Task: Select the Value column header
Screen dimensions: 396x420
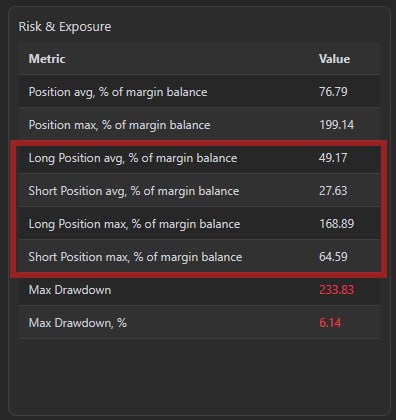Action: pyautogui.click(x=334, y=59)
